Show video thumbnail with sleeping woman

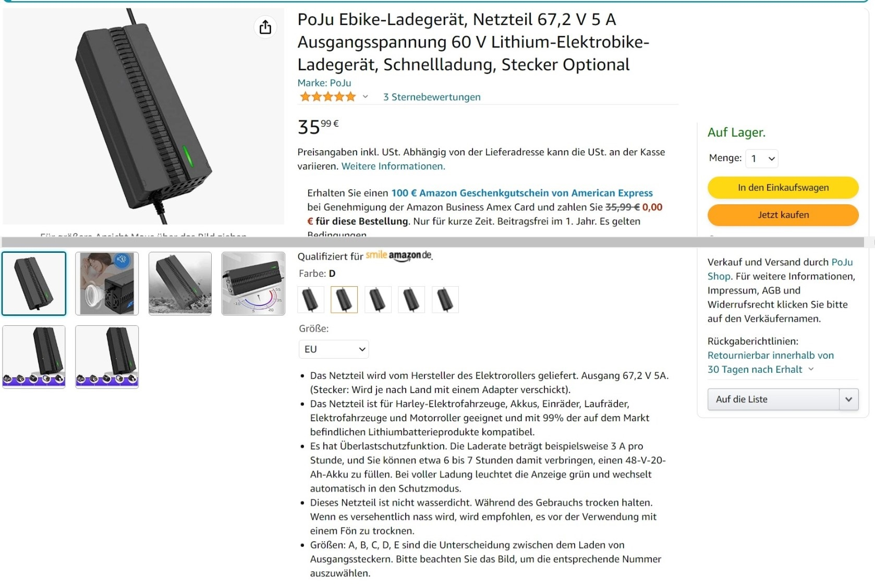pos(107,284)
